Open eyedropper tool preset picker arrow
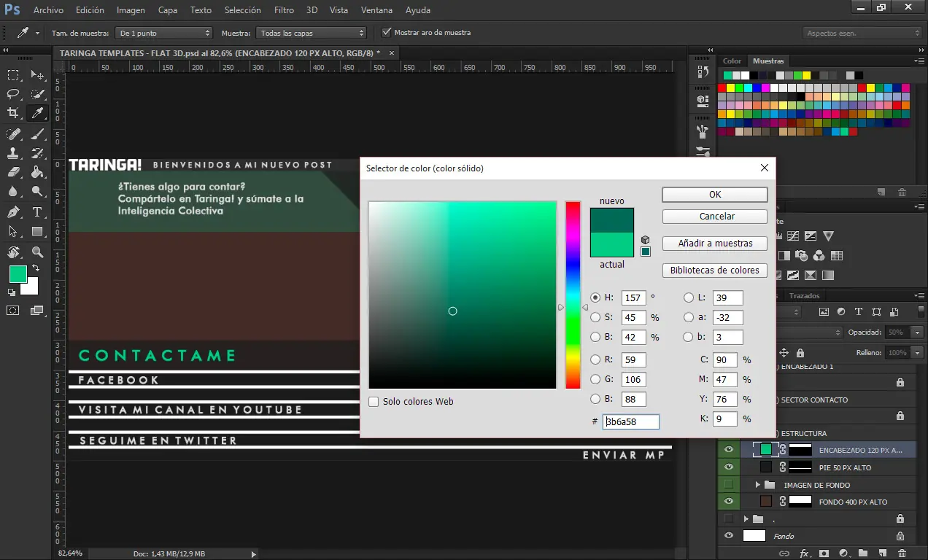This screenshot has height=560, width=928. (x=36, y=33)
